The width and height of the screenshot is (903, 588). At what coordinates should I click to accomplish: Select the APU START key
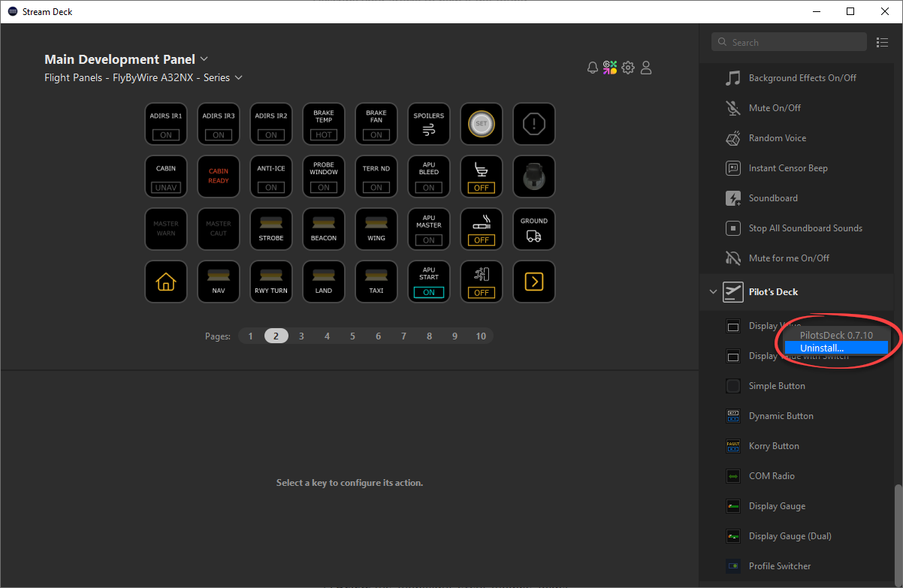(x=429, y=282)
